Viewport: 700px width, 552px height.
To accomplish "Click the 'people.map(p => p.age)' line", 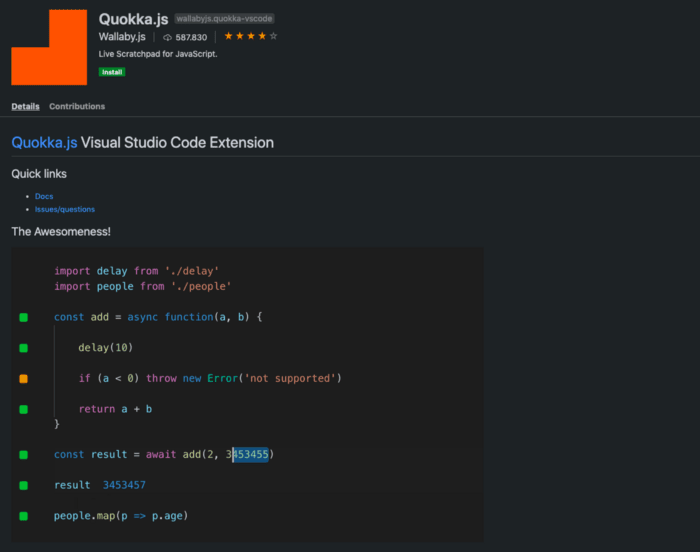I will [121, 516].
